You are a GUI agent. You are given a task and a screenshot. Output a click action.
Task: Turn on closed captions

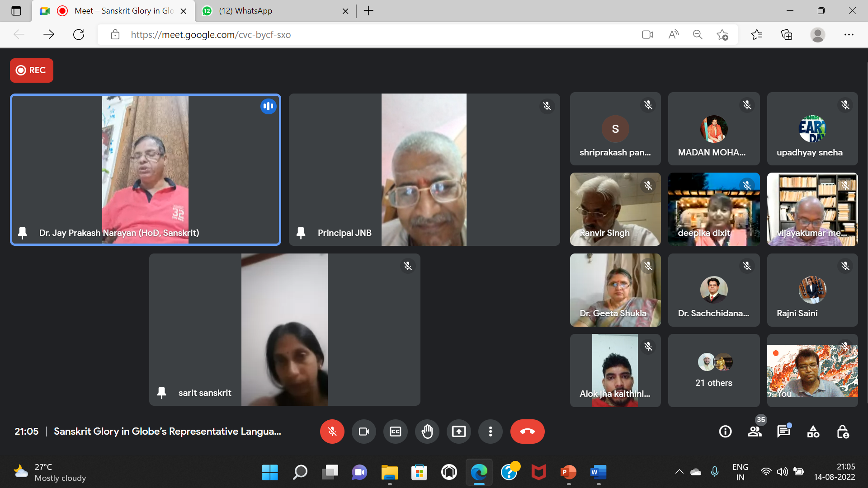(395, 432)
